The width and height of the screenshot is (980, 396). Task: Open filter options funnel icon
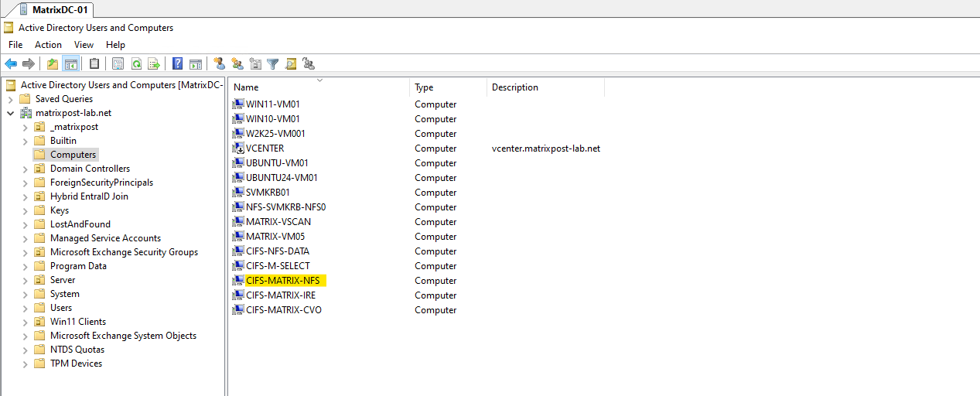coord(273,63)
